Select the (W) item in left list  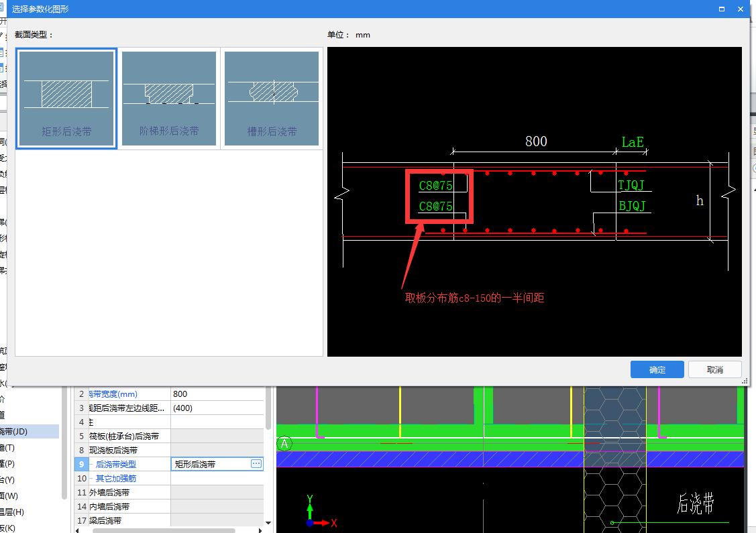pyautogui.click(x=9, y=495)
